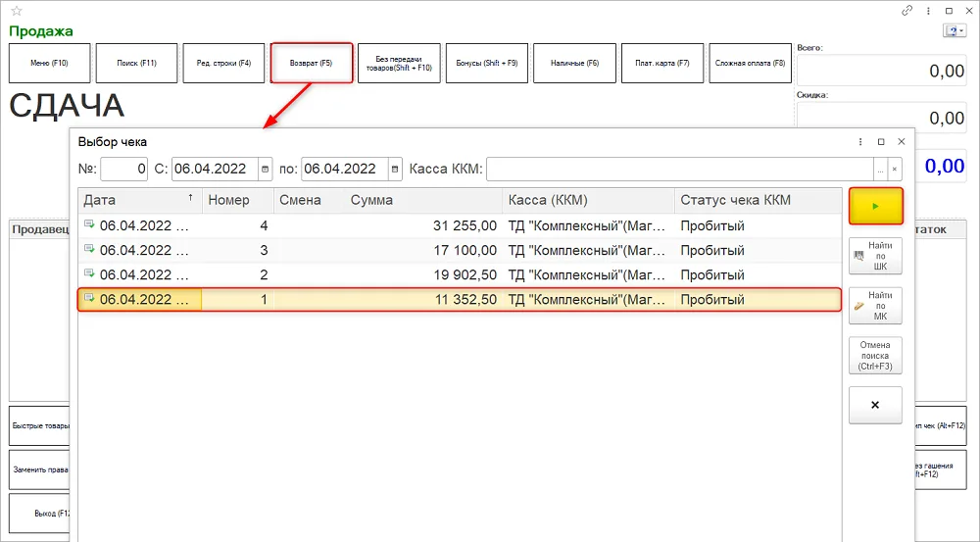980x542 pixels.
Task: Click Отмена поиска (Ctrl+F3) button
Action: [875, 356]
